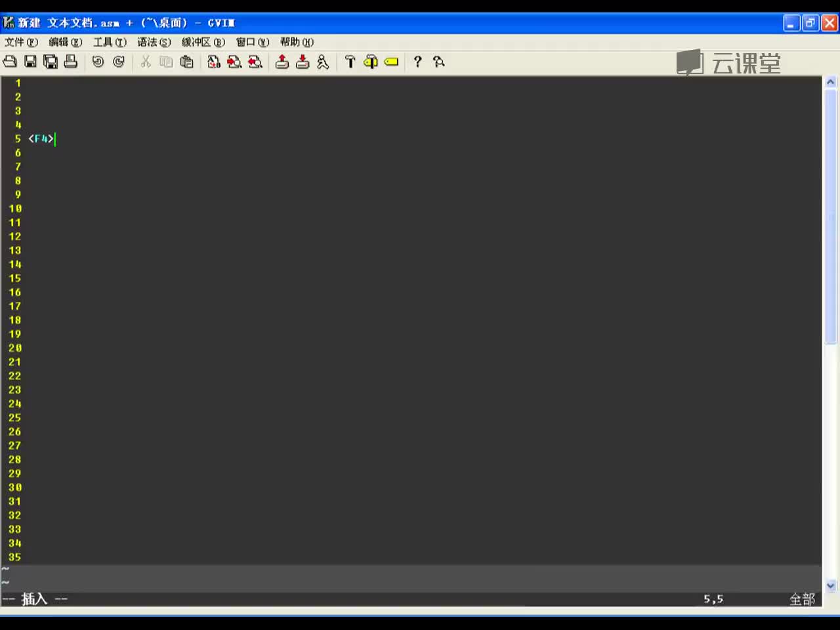This screenshot has height=630, width=840.
Task: Save the current Vim session
Action: point(303,62)
